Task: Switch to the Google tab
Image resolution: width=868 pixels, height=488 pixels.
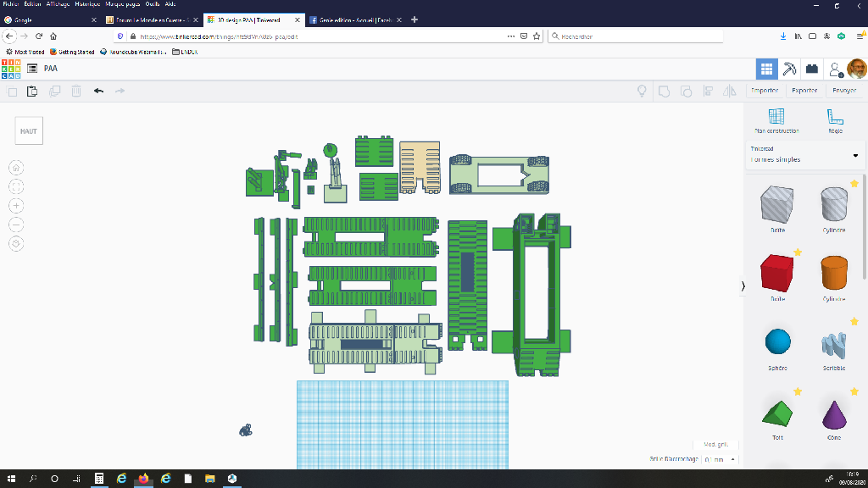Action: [x=50, y=20]
